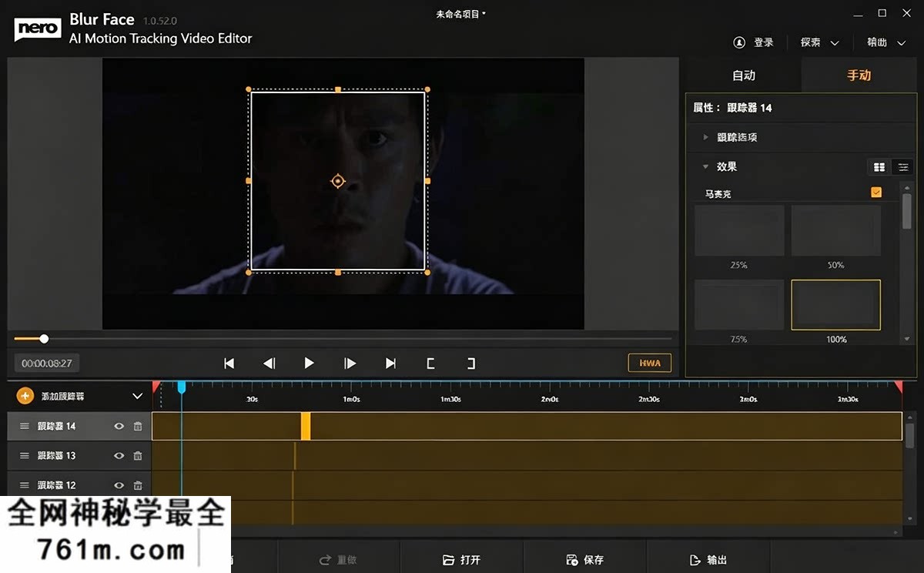The image size is (924, 573).
Task: Click the orange keyframe on 跟踪器 14 track
Action: click(x=305, y=426)
